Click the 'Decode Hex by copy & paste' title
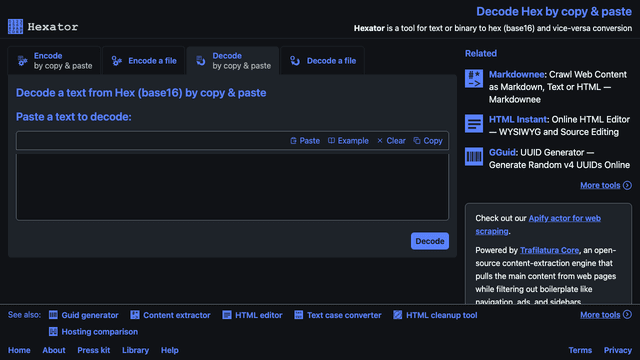Viewport: 640px width, 360px height. [554, 11]
